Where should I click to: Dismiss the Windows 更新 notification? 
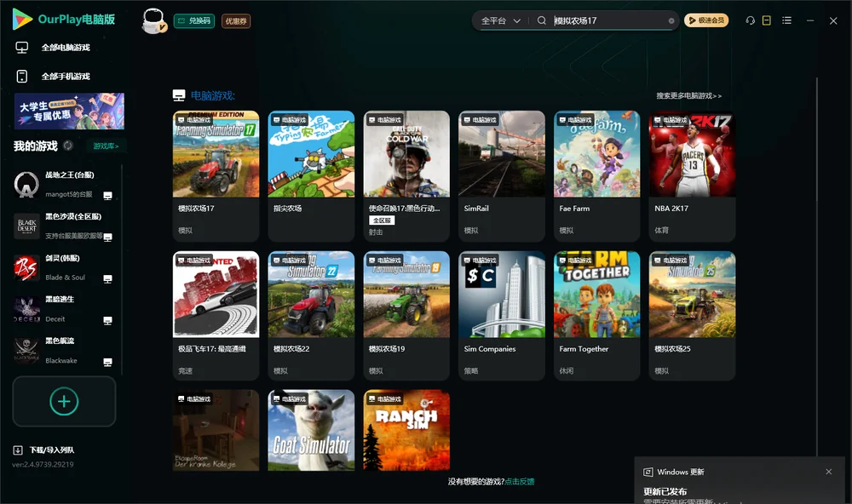829,472
